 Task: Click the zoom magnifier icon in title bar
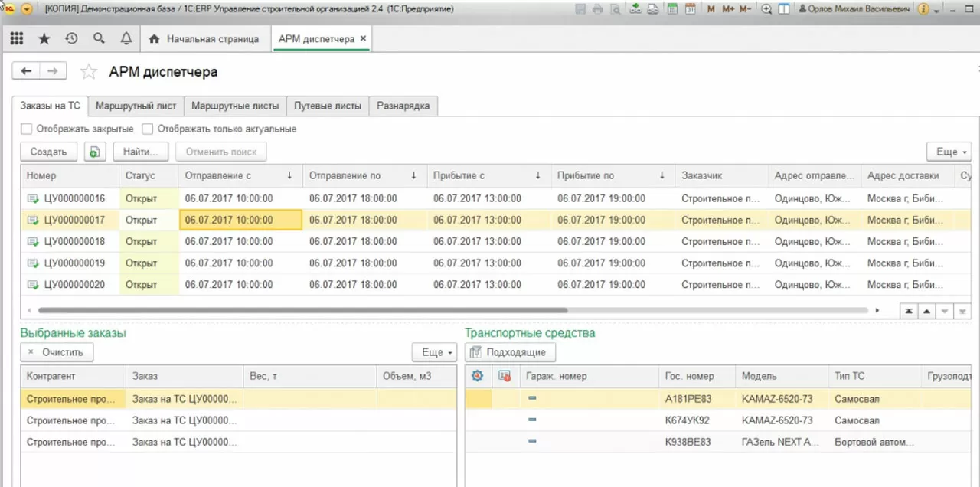click(767, 9)
